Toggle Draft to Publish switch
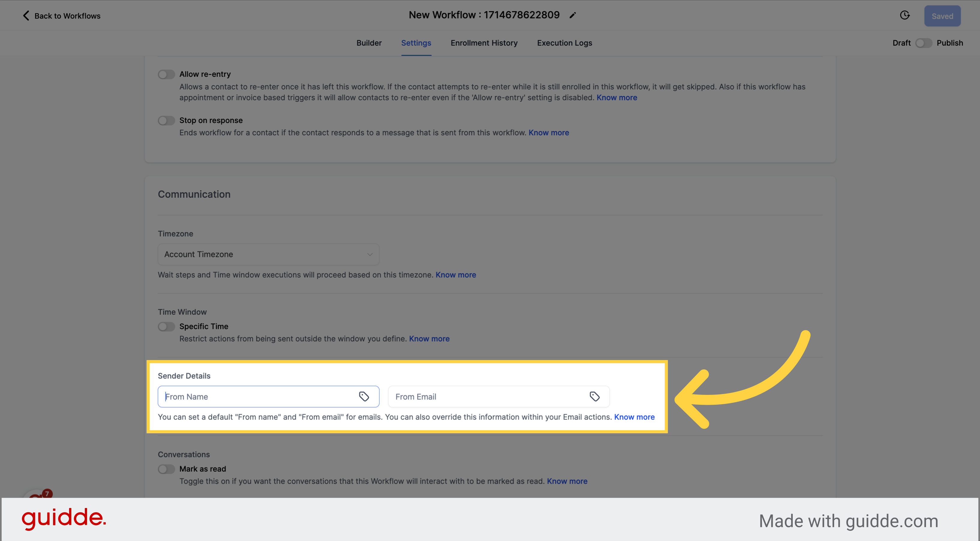This screenshot has width=980, height=541. click(x=923, y=43)
